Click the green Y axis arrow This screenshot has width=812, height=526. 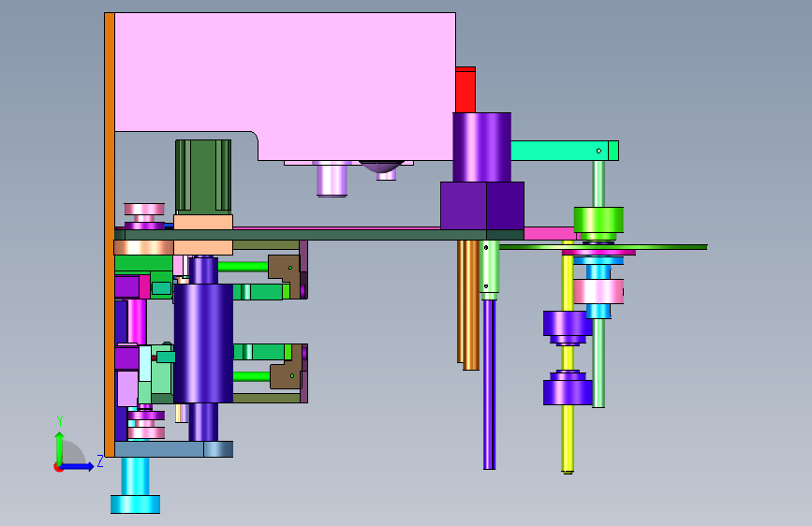click(60, 447)
